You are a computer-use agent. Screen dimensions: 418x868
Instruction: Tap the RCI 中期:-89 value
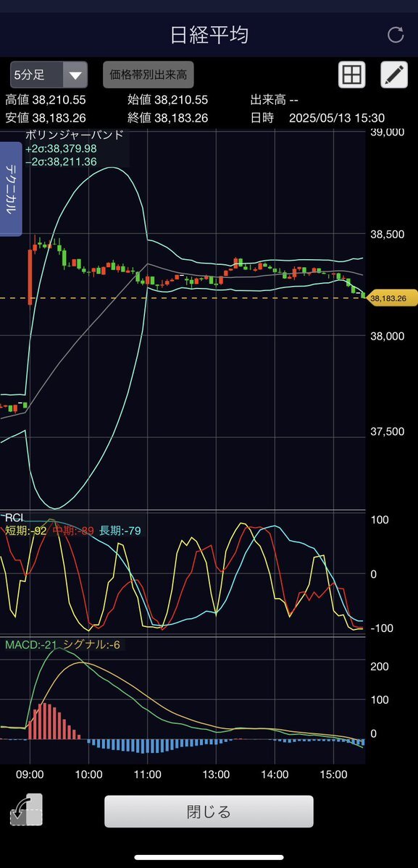73,531
